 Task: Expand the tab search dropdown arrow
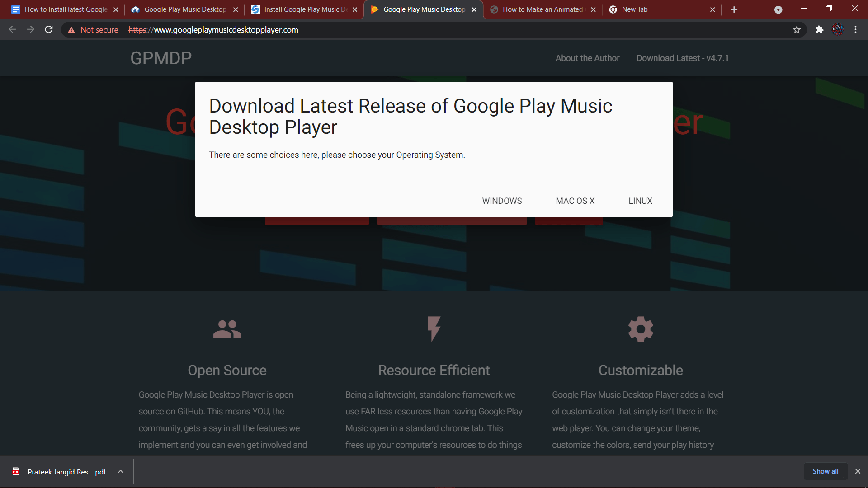coord(778,9)
